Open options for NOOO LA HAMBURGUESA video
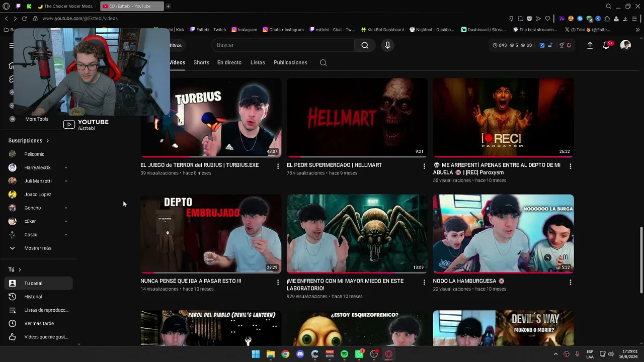This screenshot has height=362, width=644. click(x=570, y=283)
